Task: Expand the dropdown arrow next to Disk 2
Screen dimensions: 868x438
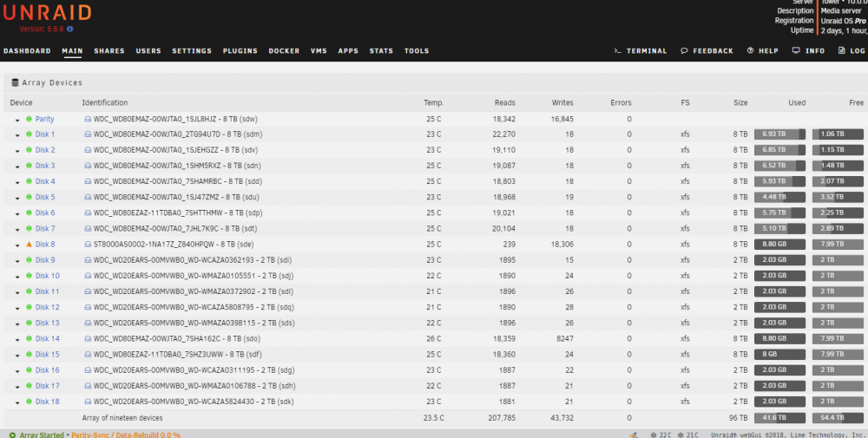Action: [17, 150]
